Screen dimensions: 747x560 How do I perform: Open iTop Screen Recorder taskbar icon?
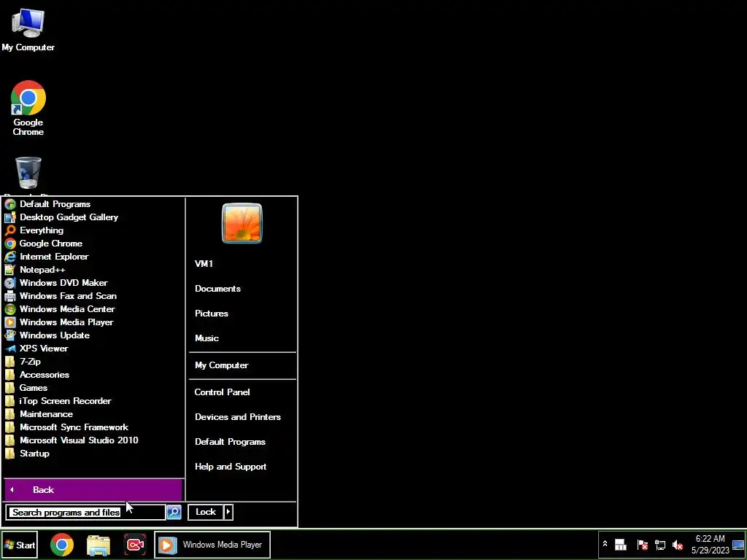point(135,545)
